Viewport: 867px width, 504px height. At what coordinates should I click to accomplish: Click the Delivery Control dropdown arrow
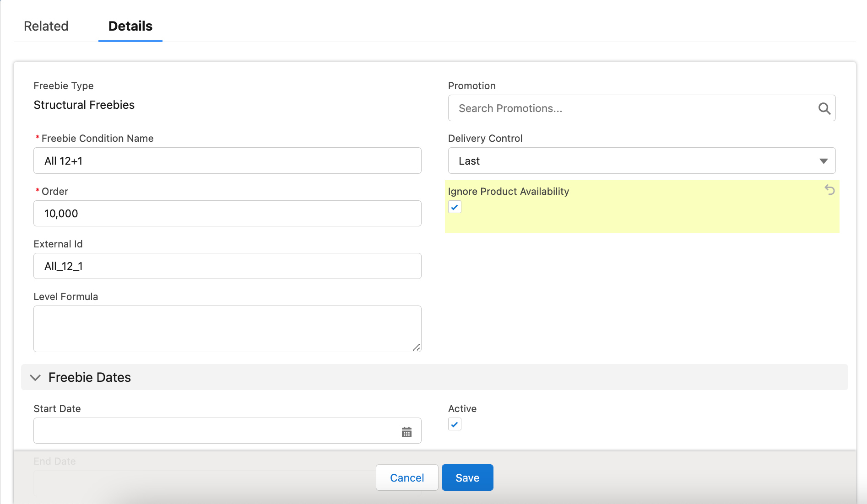pos(823,161)
